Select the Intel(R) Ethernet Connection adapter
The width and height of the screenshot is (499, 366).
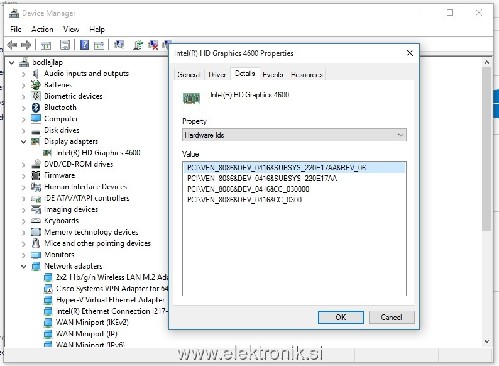click(112, 311)
